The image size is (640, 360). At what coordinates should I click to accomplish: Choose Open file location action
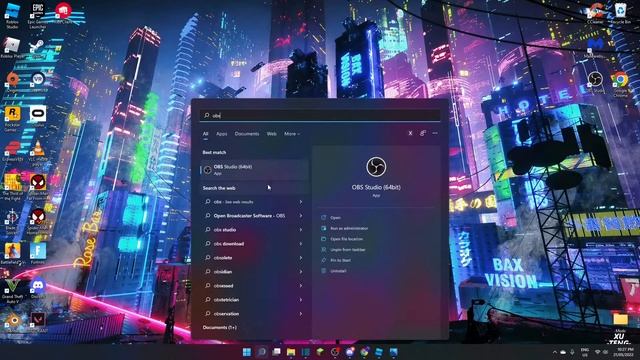[x=346, y=239]
